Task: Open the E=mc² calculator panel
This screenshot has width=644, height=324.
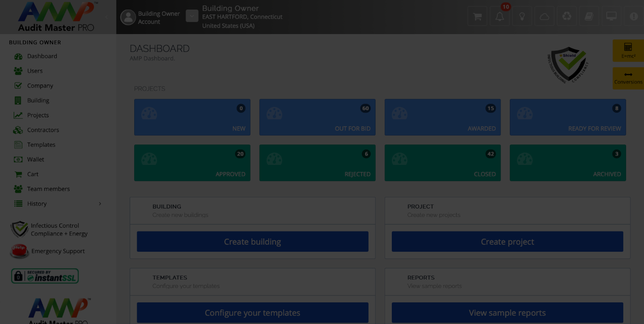Action: (628, 51)
